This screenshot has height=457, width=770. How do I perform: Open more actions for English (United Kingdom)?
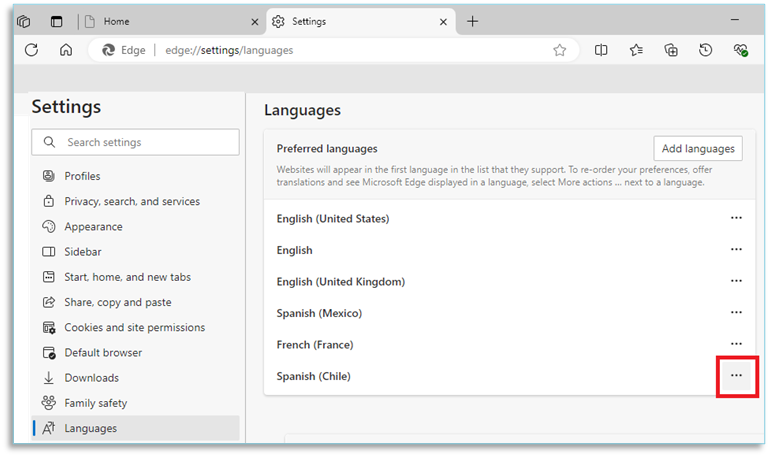point(736,281)
